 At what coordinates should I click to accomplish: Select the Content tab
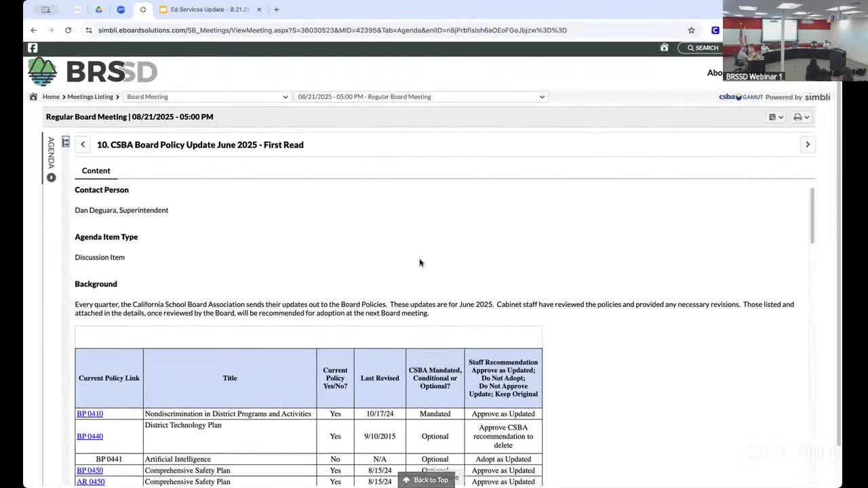[x=96, y=171]
